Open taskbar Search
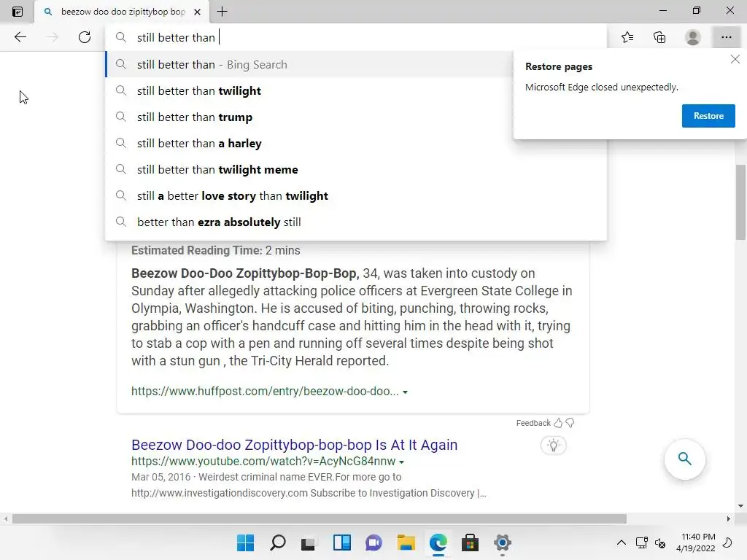The width and height of the screenshot is (747, 560). coord(278,542)
